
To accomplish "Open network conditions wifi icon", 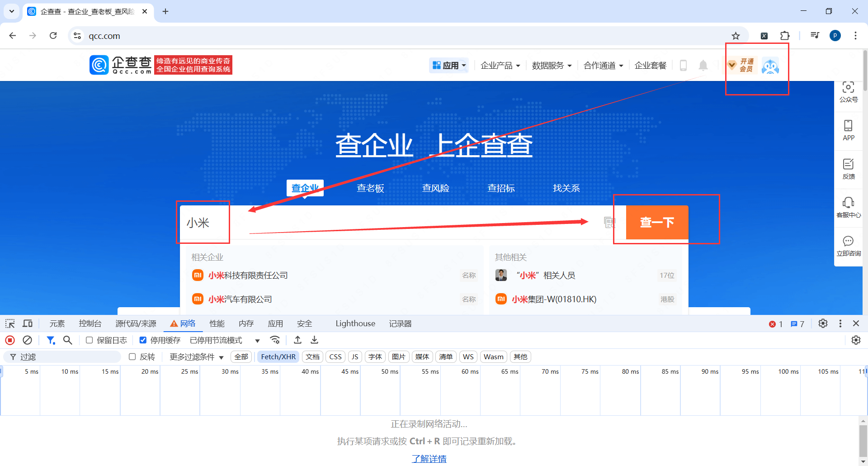I will click(x=275, y=340).
